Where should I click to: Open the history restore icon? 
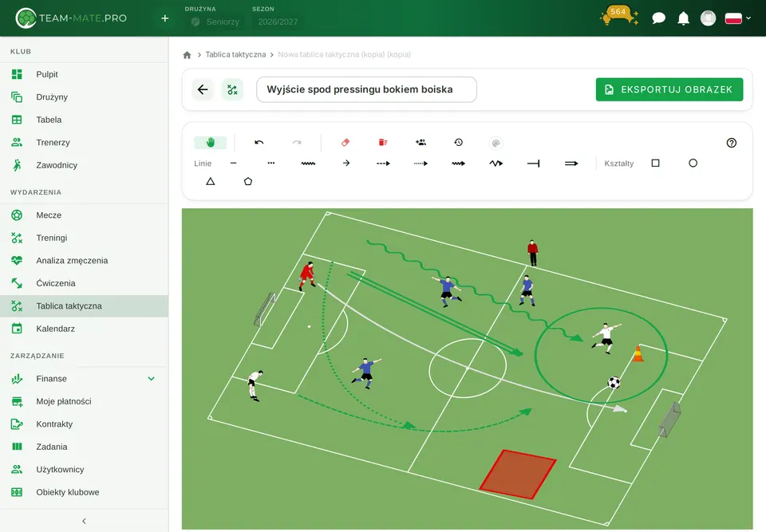pyautogui.click(x=458, y=142)
